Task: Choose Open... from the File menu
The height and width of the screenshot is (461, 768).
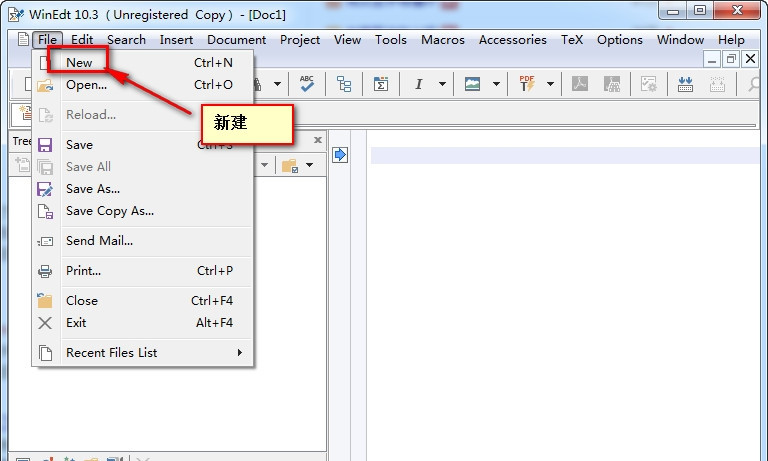Action: point(142,85)
